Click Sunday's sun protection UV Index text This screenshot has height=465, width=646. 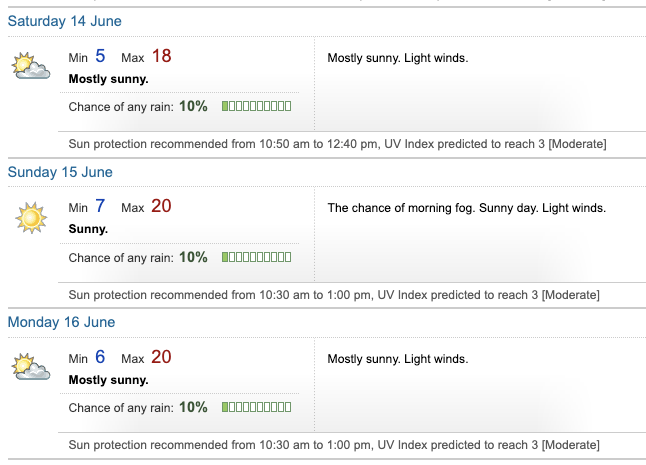pyautogui.click(x=334, y=294)
